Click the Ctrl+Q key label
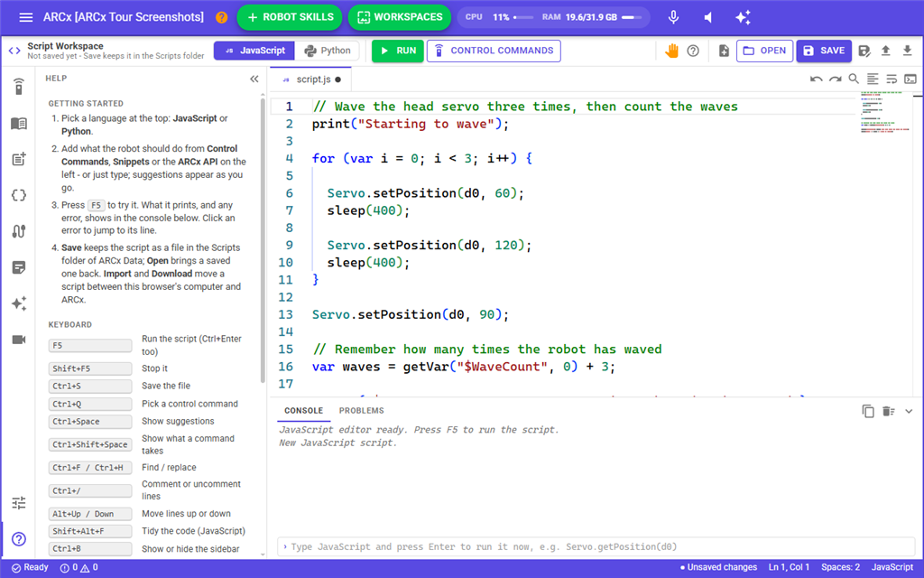 [90, 404]
